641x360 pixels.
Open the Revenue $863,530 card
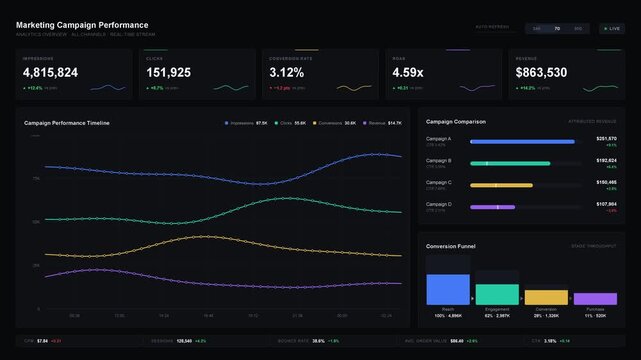point(567,74)
